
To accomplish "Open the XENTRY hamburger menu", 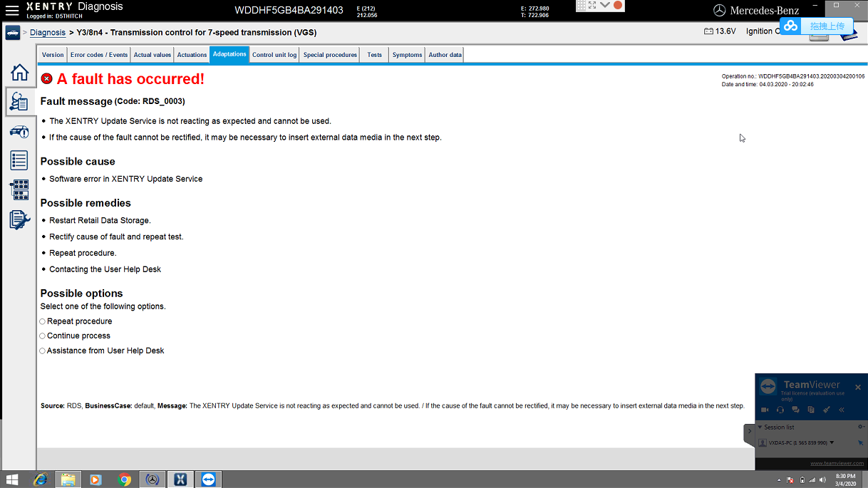I will (12, 11).
